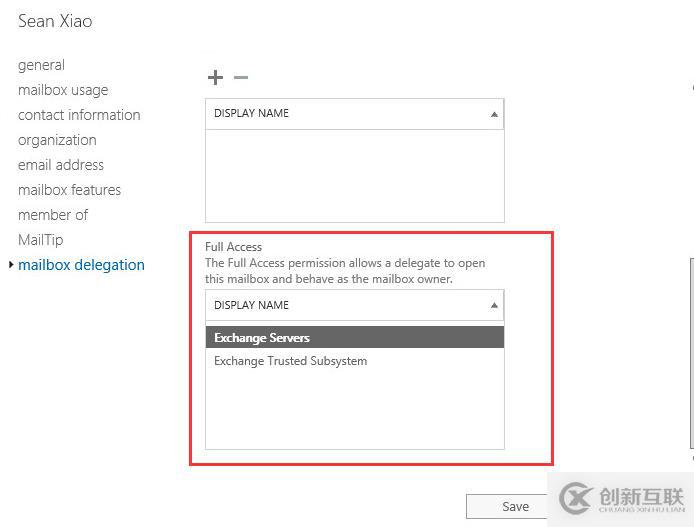
Task: Switch to email address section
Action: click(x=61, y=165)
